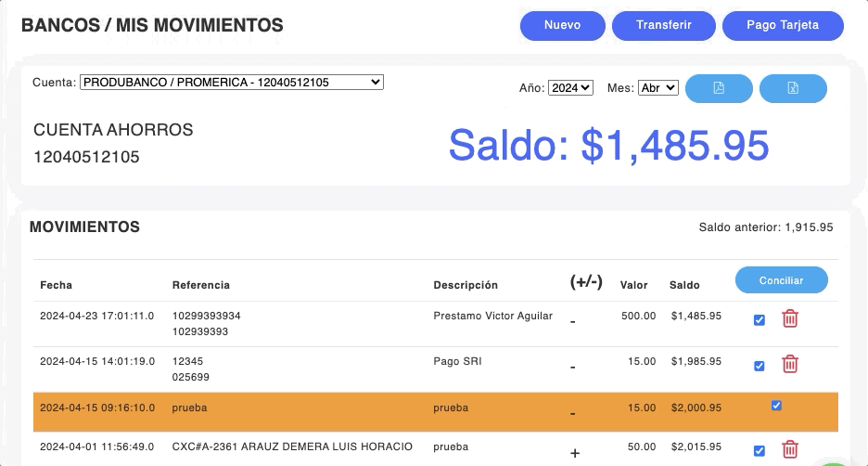Image resolution: width=868 pixels, height=466 pixels.
Task: Click the Nuevo button
Action: coord(562,26)
